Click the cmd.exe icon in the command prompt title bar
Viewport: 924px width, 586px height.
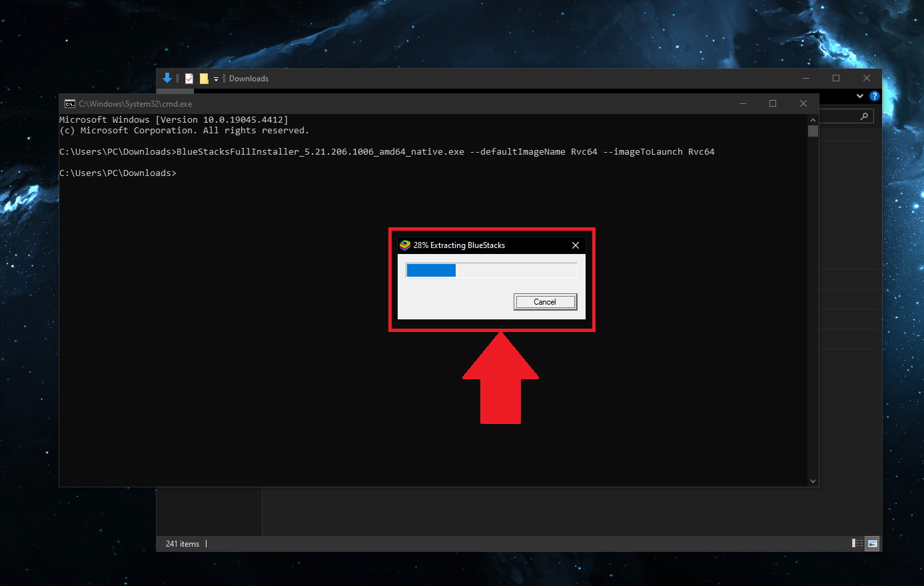(70, 103)
